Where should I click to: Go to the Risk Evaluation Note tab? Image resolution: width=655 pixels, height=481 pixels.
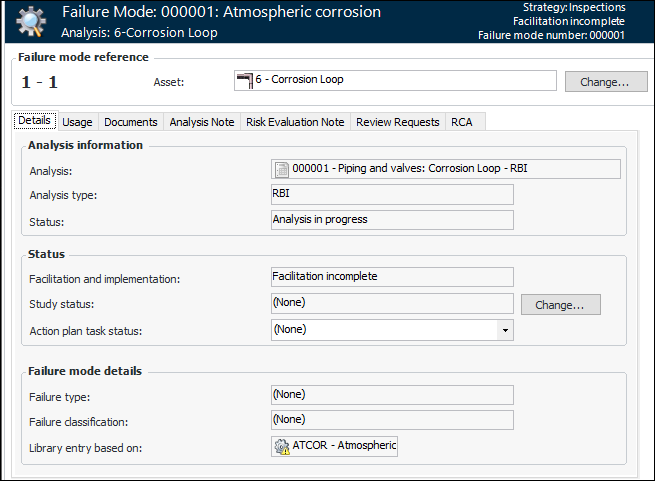pyautogui.click(x=295, y=122)
